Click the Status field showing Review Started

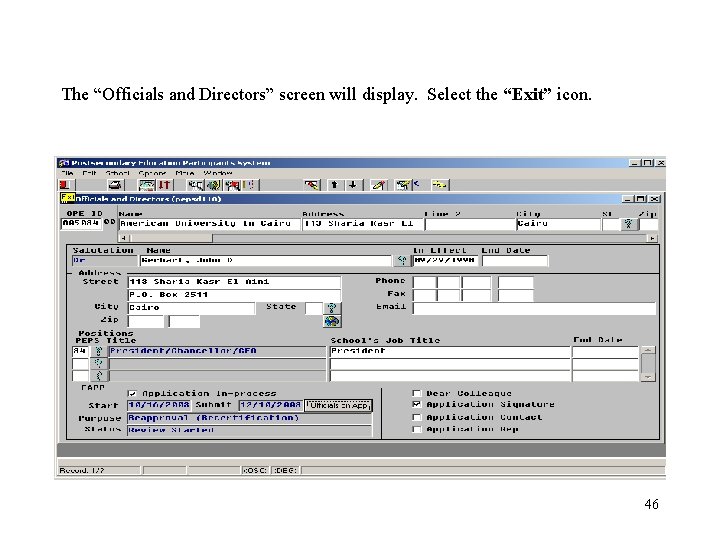pos(249,430)
